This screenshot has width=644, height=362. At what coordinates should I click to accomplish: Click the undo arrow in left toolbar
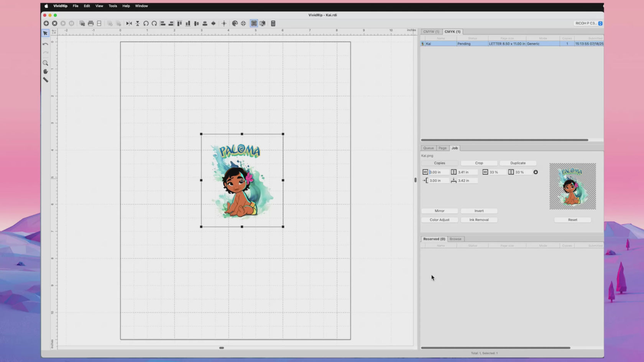point(45,44)
